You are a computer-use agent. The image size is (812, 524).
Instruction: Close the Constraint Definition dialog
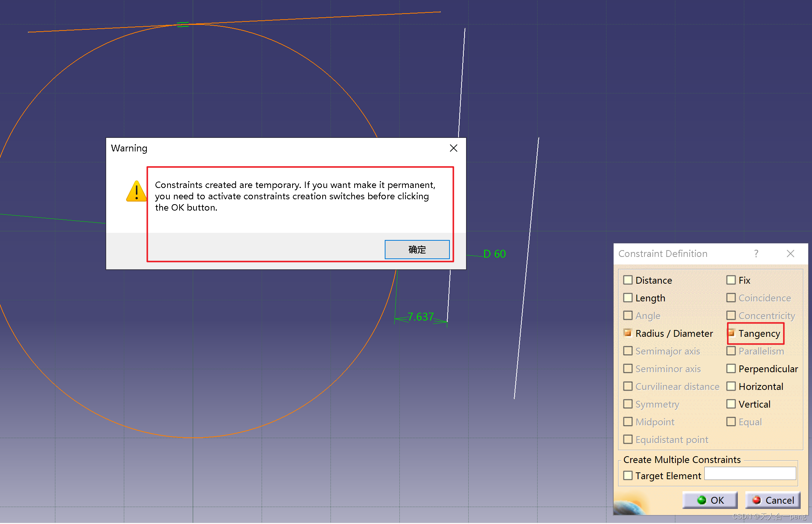(790, 254)
